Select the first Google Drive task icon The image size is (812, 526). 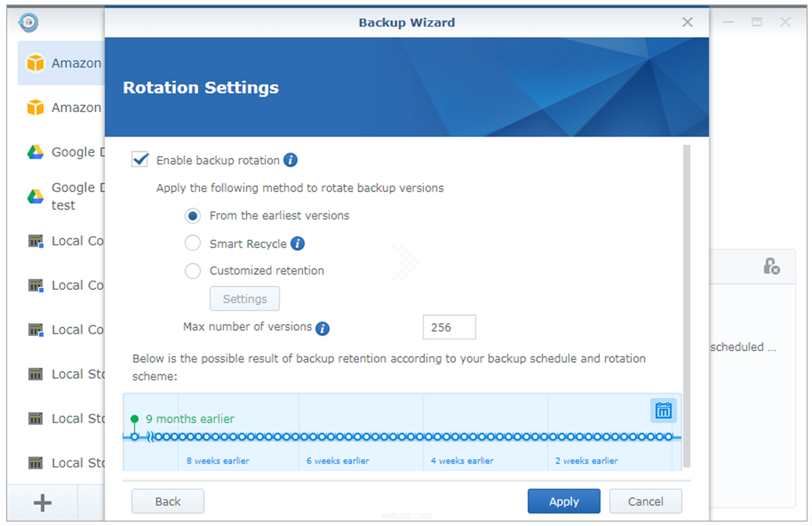(x=36, y=152)
